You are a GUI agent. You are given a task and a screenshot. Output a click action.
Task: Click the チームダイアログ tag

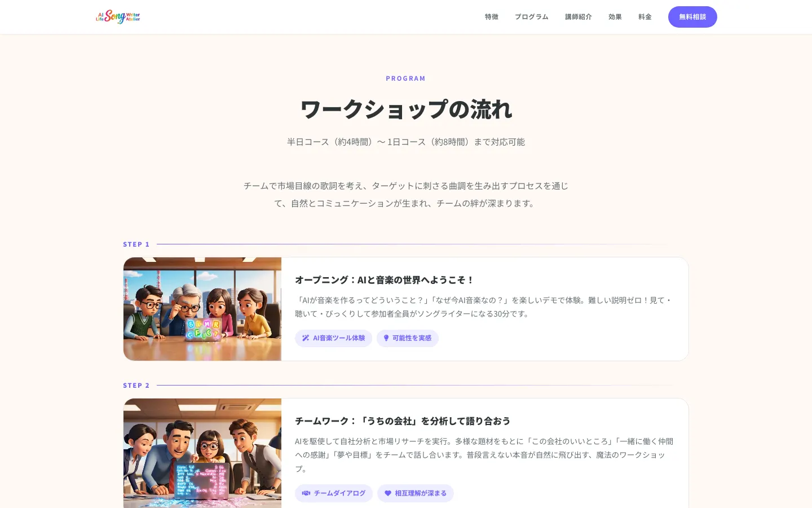coord(334,493)
